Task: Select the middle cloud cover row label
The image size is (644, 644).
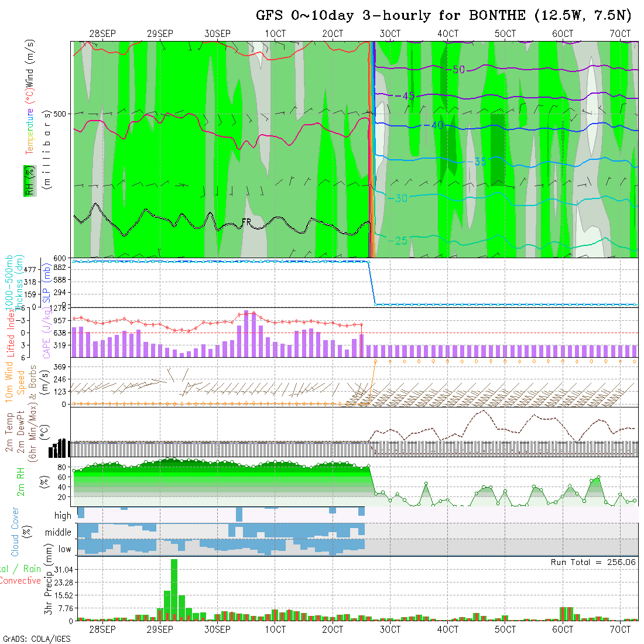Action: (x=59, y=533)
